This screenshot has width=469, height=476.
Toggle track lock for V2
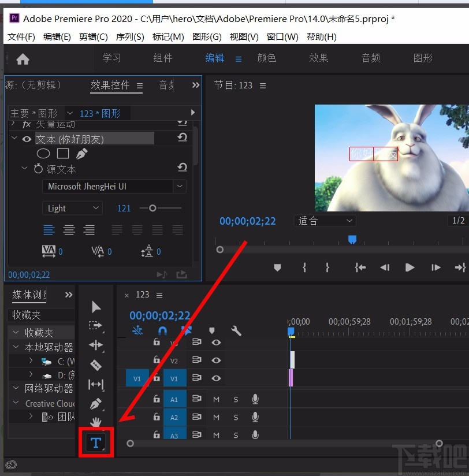pos(157,360)
